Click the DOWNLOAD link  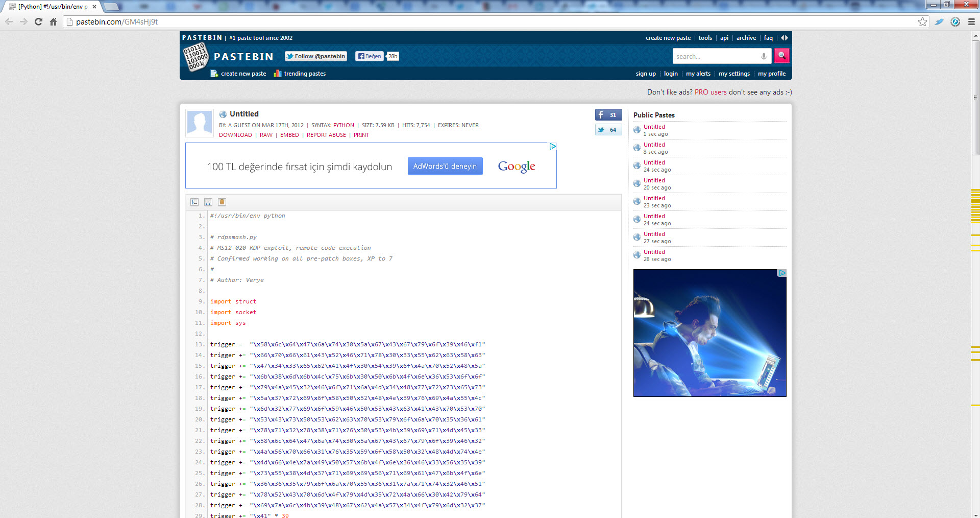[235, 135]
